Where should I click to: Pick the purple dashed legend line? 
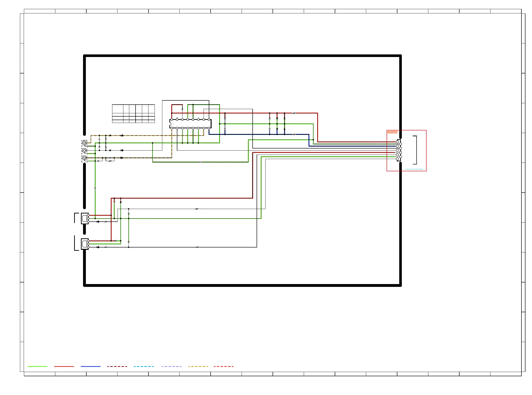[x=171, y=366]
